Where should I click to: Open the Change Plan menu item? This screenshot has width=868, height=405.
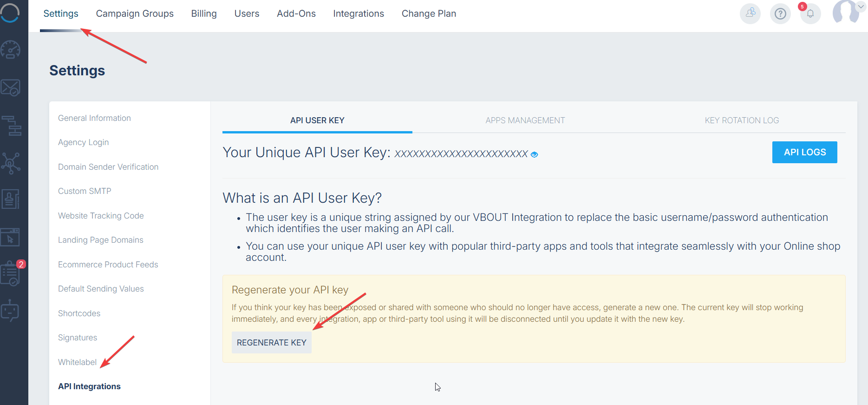429,14
